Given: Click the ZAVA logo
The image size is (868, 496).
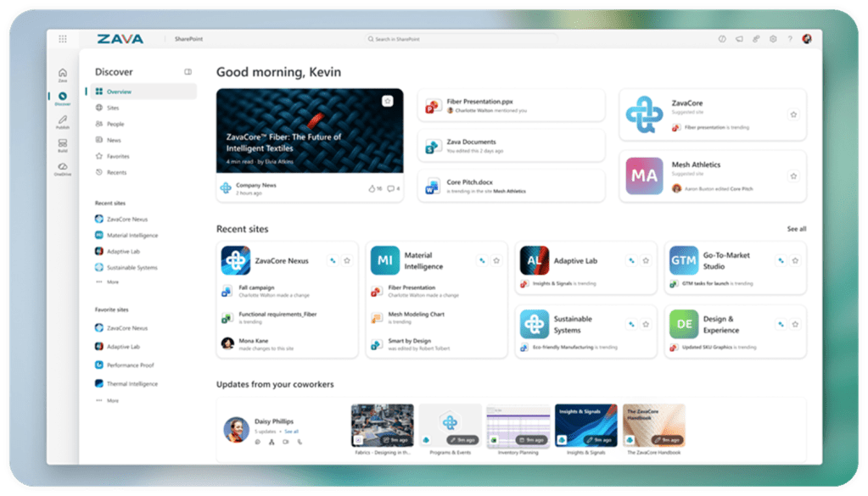Looking at the screenshot, I should point(120,39).
